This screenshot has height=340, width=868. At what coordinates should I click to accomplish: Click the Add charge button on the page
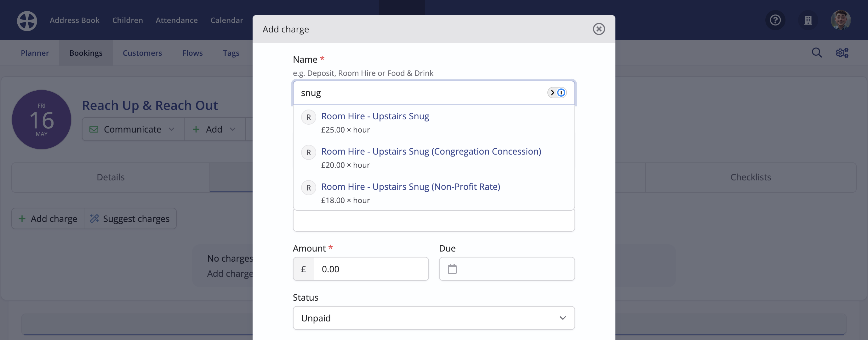(x=48, y=219)
